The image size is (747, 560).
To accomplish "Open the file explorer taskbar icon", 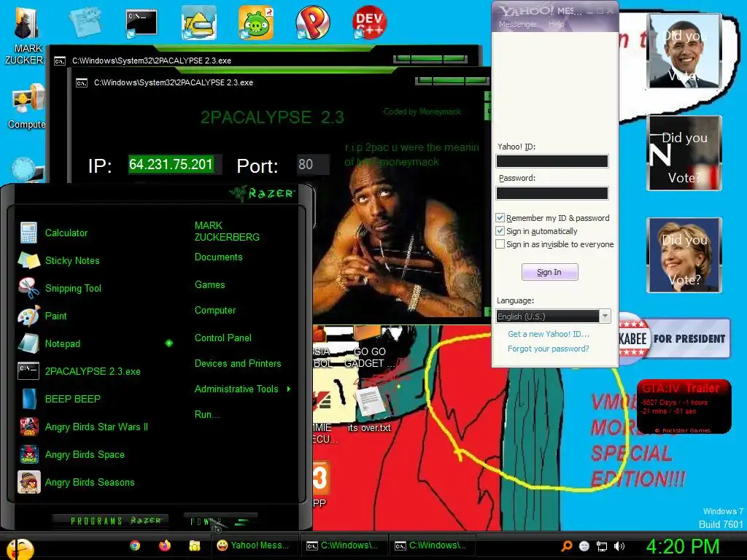I will (194, 545).
